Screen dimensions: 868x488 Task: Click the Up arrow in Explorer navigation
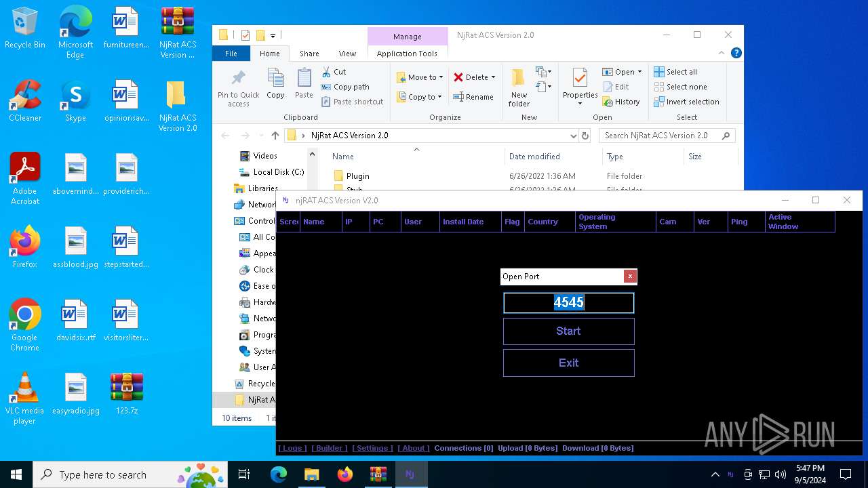(x=275, y=136)
